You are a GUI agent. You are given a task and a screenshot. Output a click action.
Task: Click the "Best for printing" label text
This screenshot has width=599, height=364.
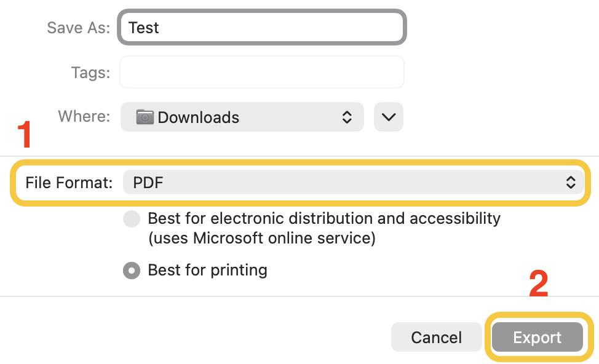208,270
